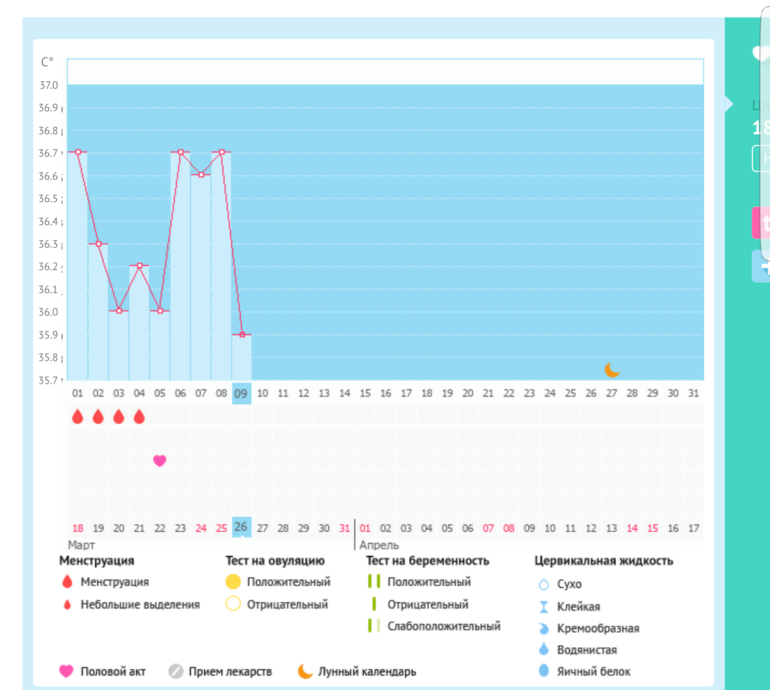The width and height of the screenshot is (770, 690).
Task: Click the hollow negative ovulation test legend icon
Action: (x=233, y=604)
